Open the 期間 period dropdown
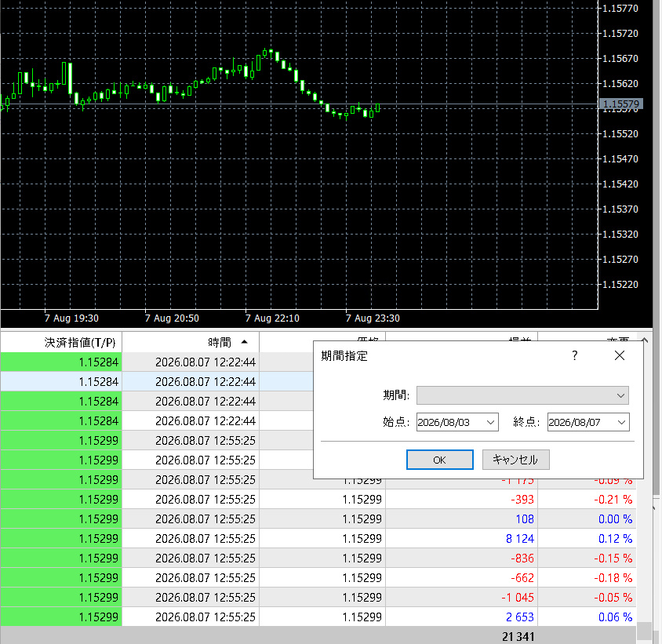This screenshot has height=644, width=662. tap(522, 395)
